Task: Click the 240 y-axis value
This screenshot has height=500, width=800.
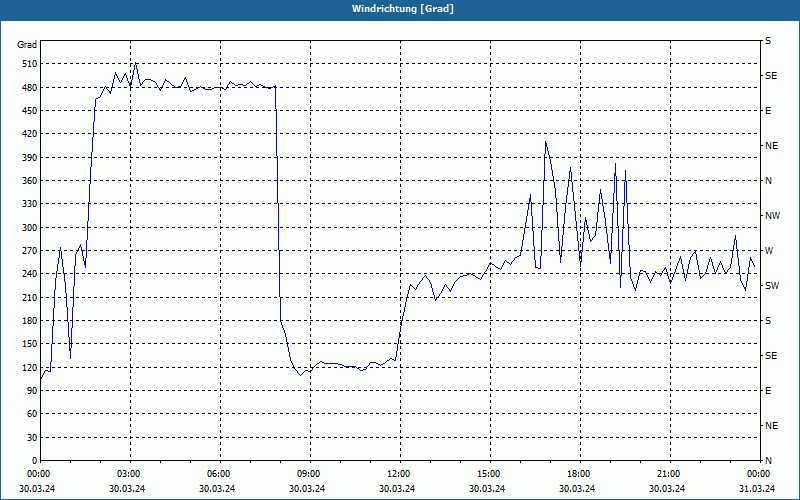Action: tap(29, 274)
